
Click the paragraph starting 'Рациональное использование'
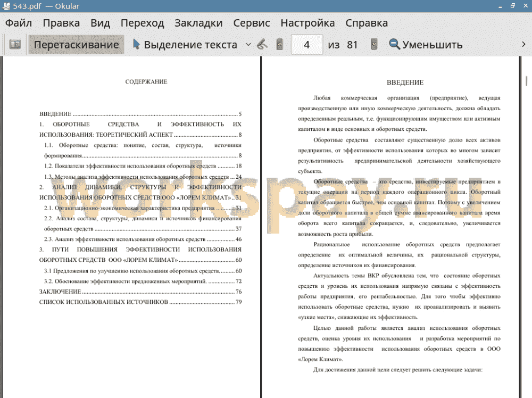[399, 255]
